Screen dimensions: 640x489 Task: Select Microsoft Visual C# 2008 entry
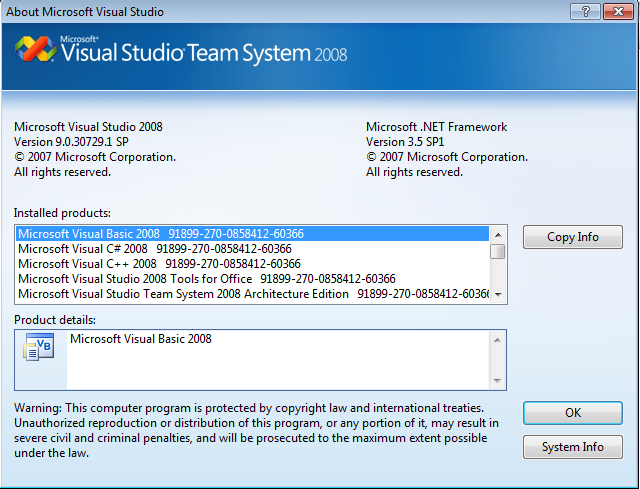pos(253,249)
